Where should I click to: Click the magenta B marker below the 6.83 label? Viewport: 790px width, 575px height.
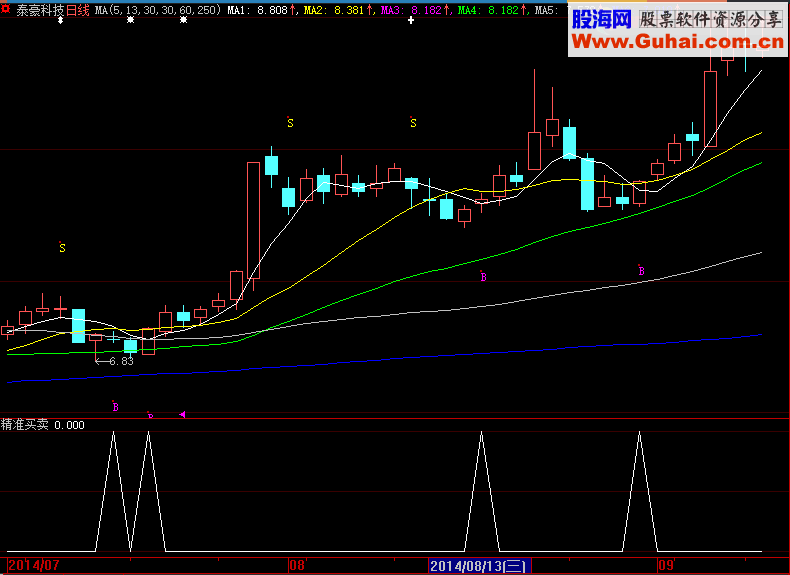(115, 406)
